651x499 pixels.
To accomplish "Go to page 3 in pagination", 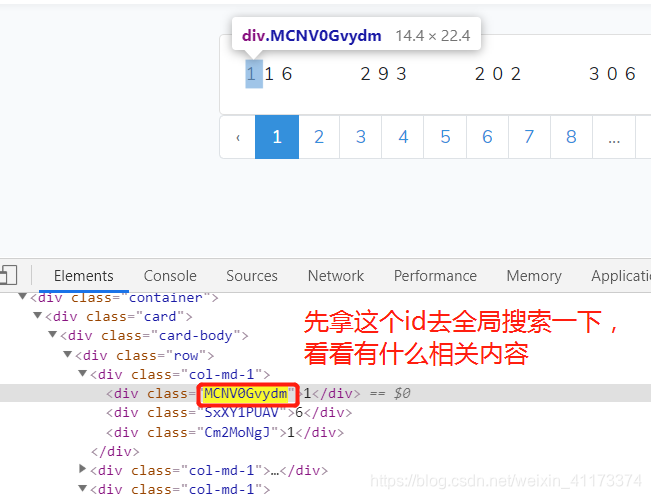I will pos(361,137).
